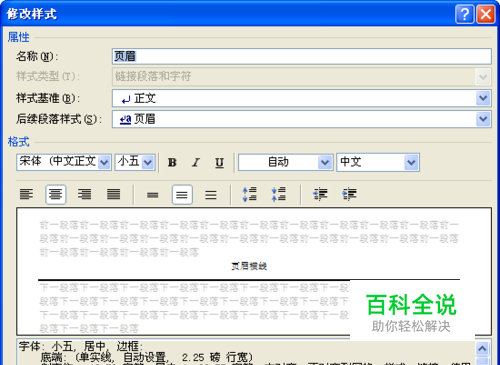Toggle Italic formatting button
This screenshot has width=500, height=365.
(196, 162)
